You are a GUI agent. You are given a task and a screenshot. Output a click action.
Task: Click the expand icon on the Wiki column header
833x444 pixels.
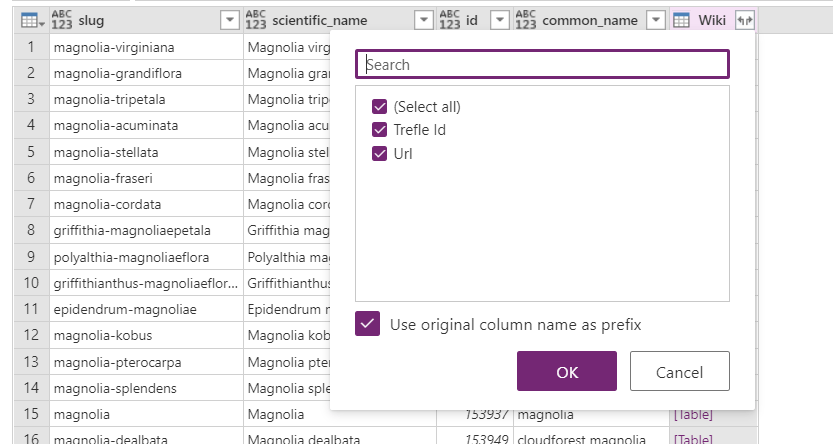pyautogui.click(x=744, y=20)
